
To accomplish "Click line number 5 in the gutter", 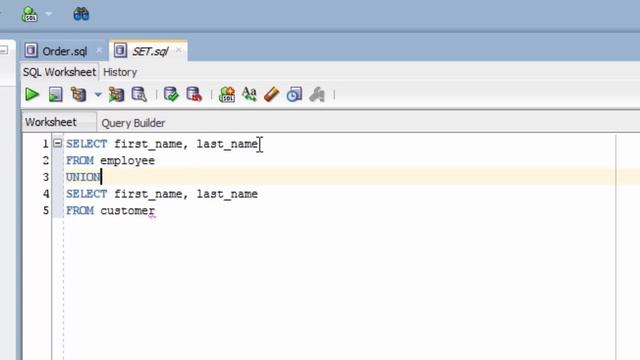I will click(x=46, y=211).
